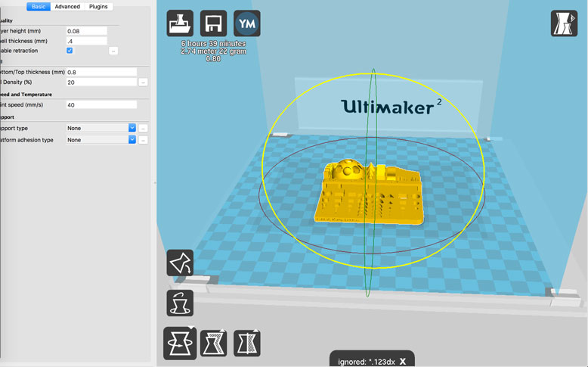Image resolution: width=588 pixels, height=367 pixels.
Task: Select the Rotate tool icon
Action: click(180, 344)
